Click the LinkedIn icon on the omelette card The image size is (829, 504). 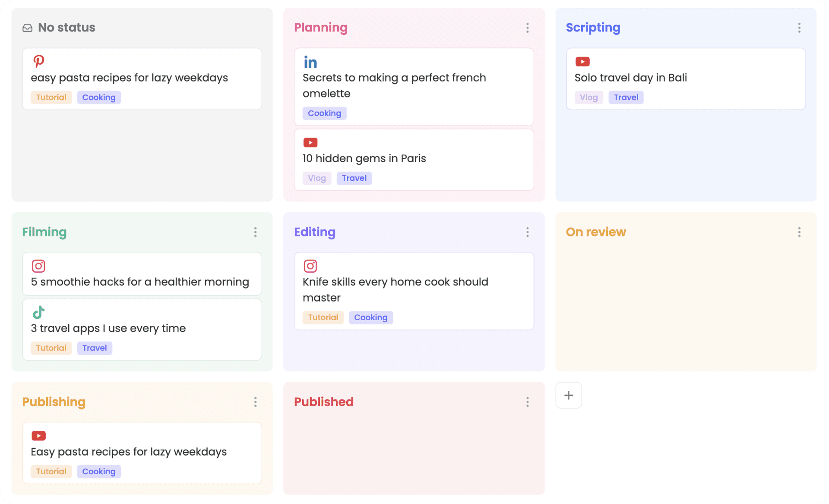[310, 63]
